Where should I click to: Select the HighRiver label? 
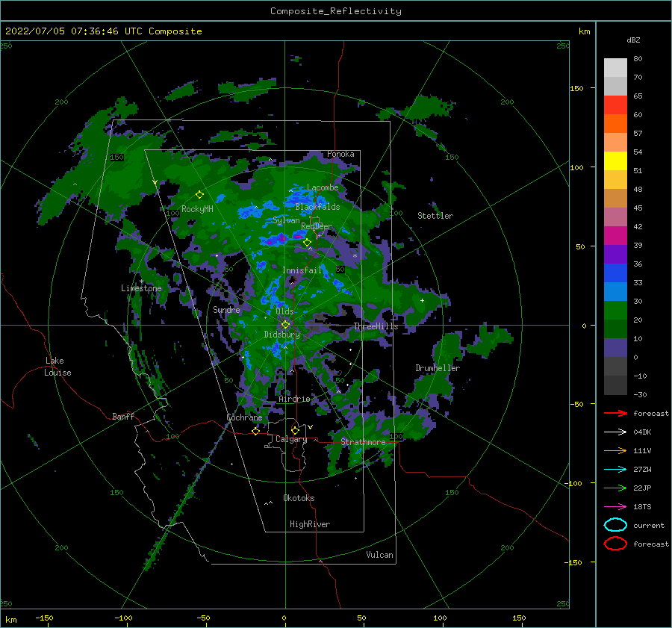[x=310, y=524]
